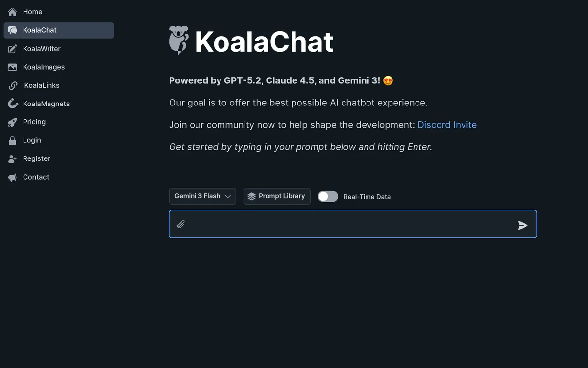
Task: Click the Contact megaphone icon
Action: pos(13,177)
